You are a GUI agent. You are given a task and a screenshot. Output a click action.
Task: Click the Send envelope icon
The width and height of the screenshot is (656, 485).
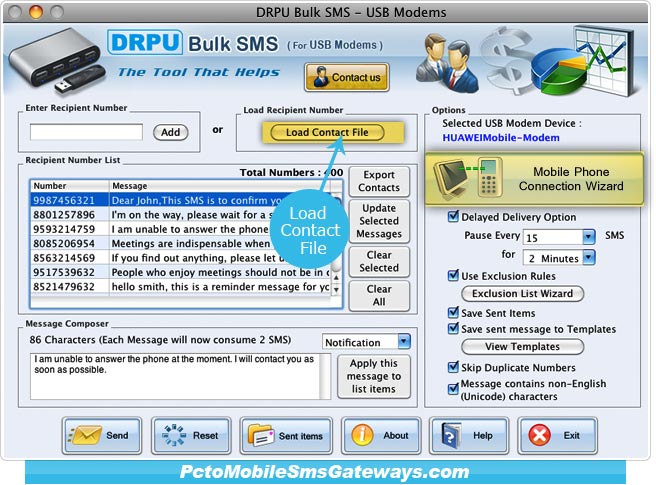pos(85,435)
